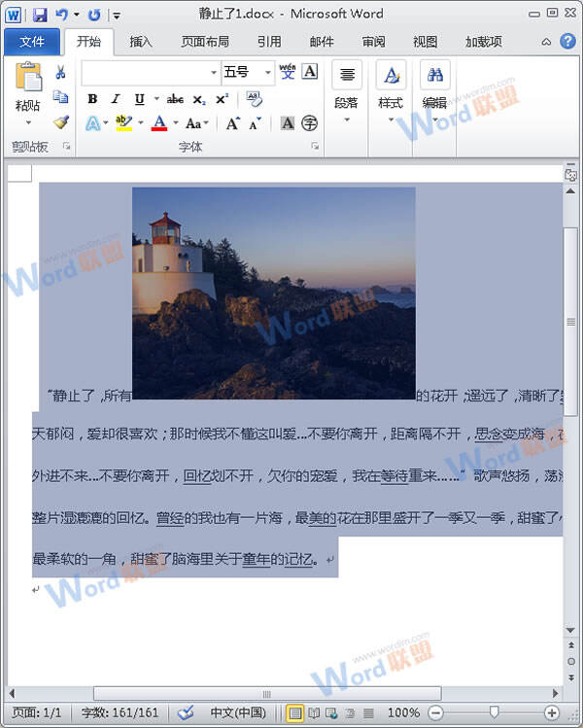583x728 pixels.
Task: Open the font size 五号 dropdown
Action: 268,73
